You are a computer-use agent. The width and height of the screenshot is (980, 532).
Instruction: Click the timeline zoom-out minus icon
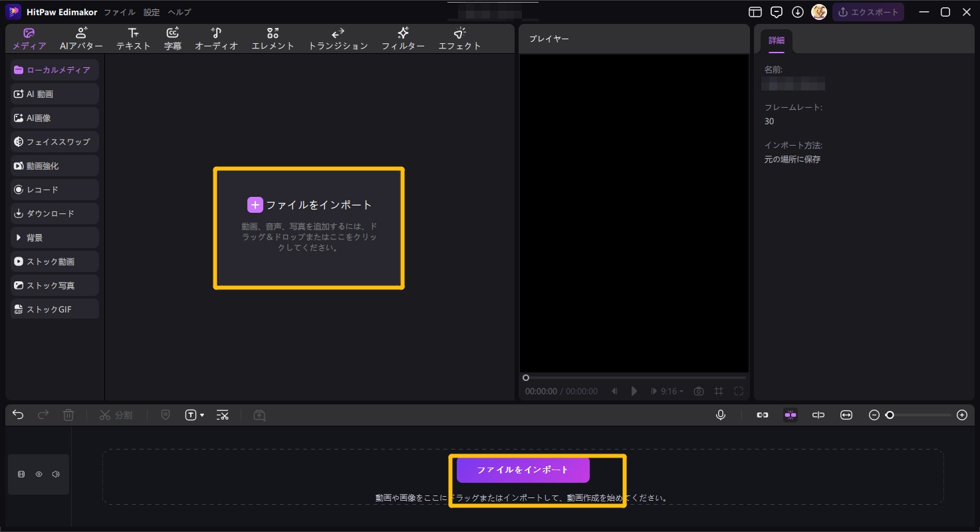point(874,415)
